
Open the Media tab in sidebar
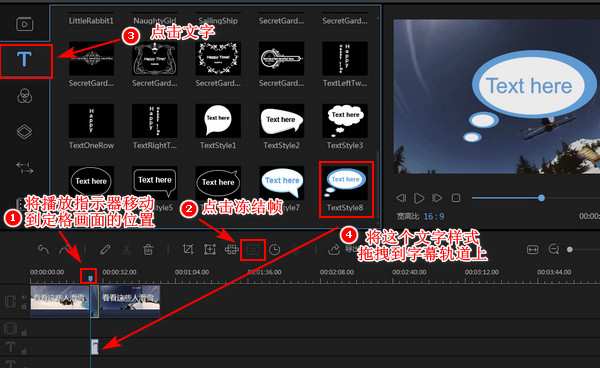click(x=24, y=24)
